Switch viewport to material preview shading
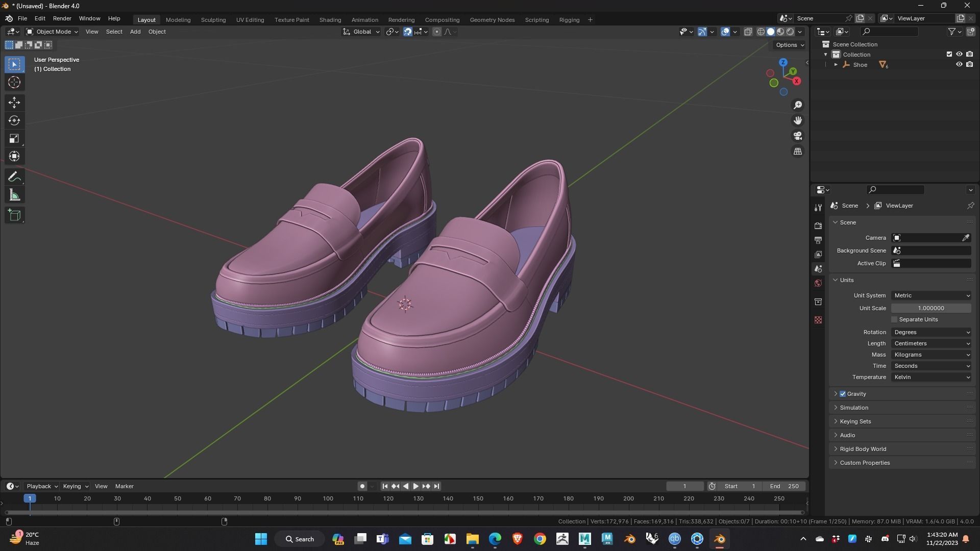This screenshot has width=980, height=551. 780,32
